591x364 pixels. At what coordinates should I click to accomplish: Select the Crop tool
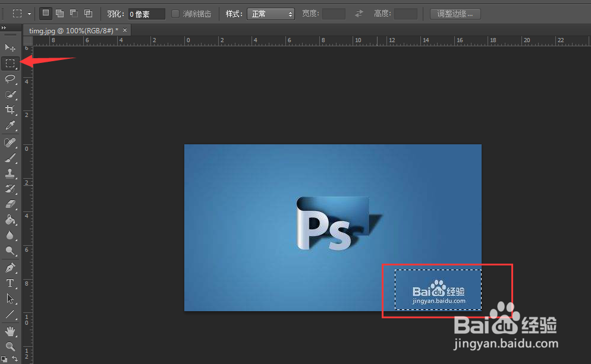[10, 109]
